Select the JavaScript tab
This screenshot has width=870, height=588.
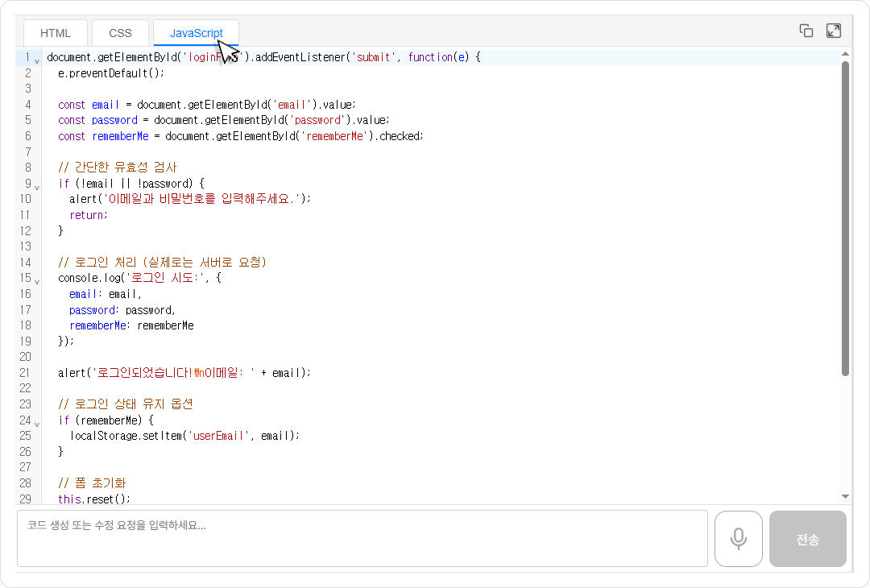coord(196,33)
